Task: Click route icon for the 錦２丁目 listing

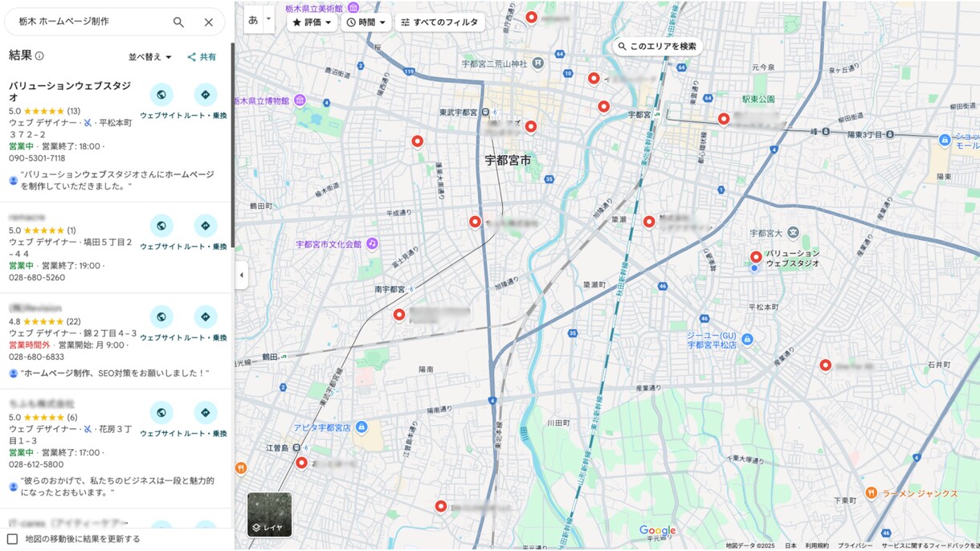Action: pos(206,317)
